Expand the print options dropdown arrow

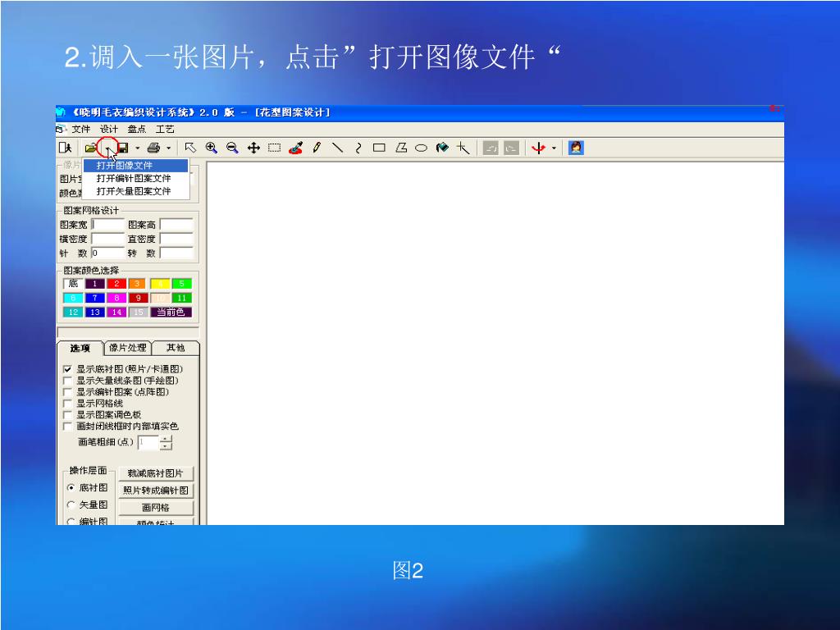pyautogui.click(x=169, y=148)
